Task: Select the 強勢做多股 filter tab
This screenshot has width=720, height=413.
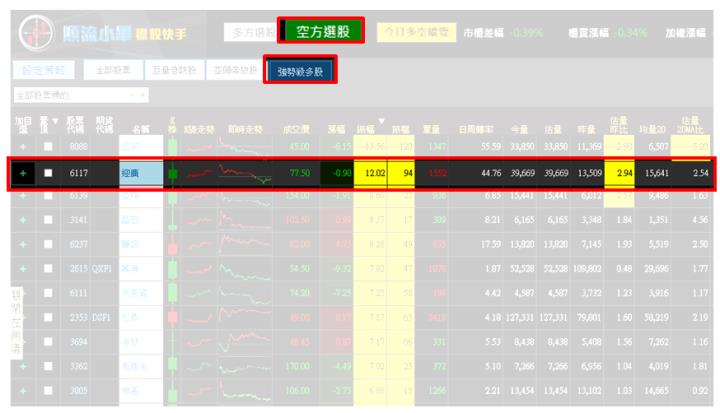Action: point(300,70)
